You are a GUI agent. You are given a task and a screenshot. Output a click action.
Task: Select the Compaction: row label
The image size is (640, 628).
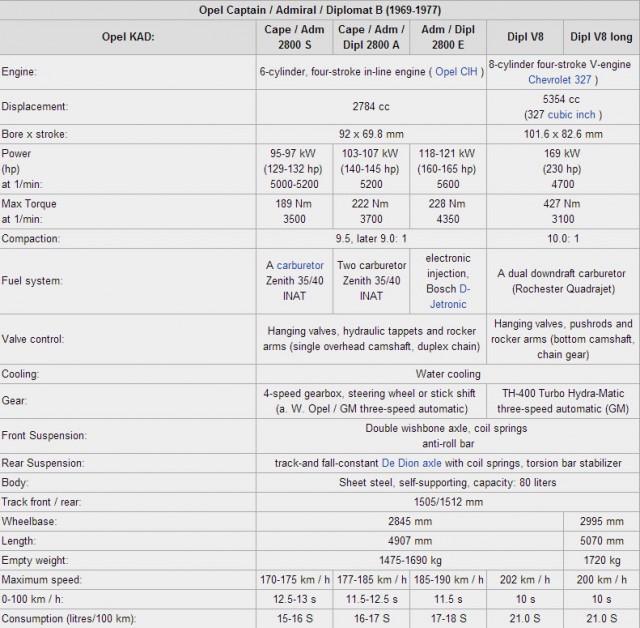click(x=31, y=239)
